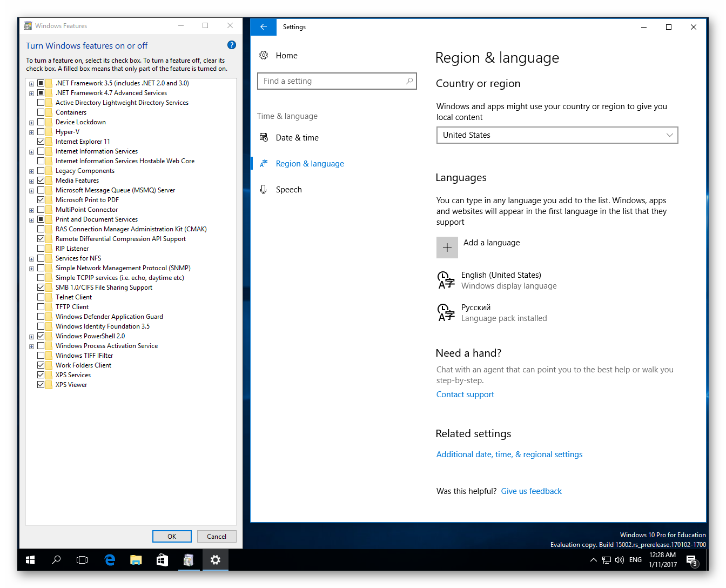Select the English (United States) language icon

point(446,280)
